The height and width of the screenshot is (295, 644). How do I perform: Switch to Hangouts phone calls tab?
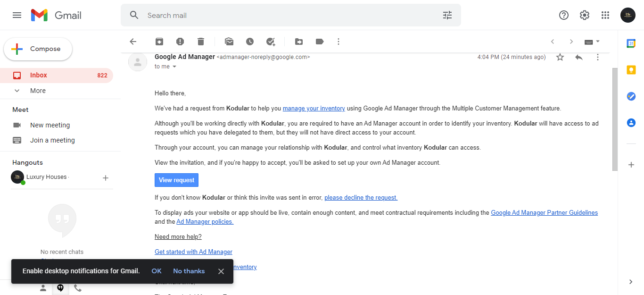[x=78, y=288]
